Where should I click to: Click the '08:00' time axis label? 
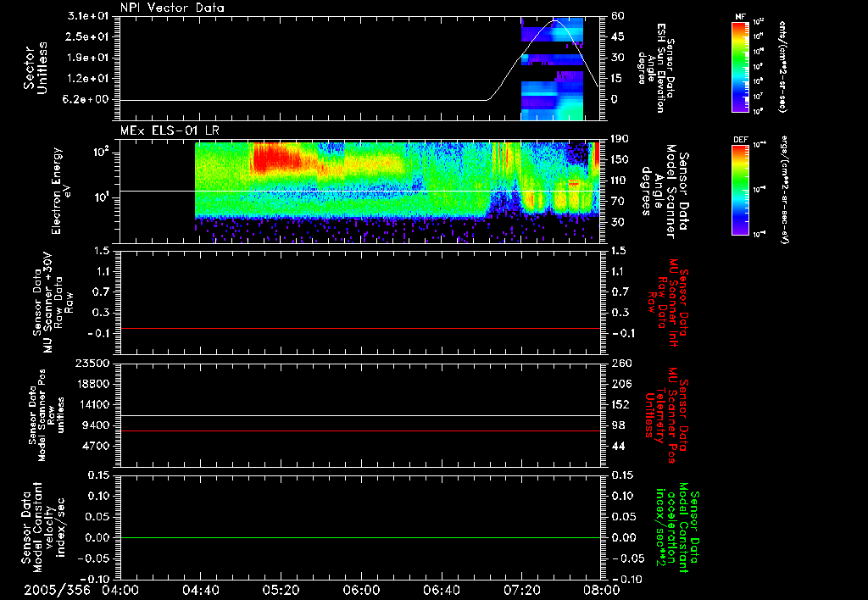(601, 590)
